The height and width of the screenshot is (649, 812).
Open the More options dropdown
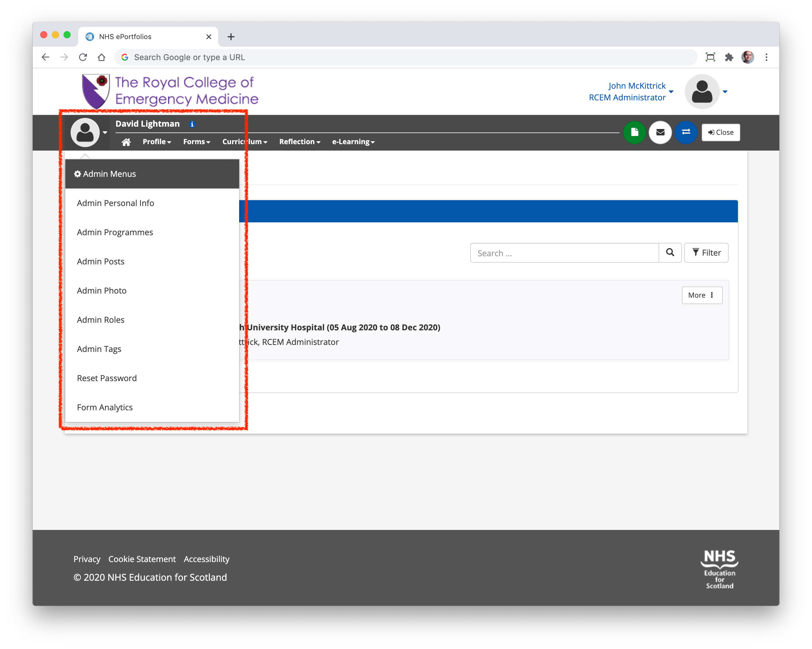pyautogui.click(x=702, y=295)
